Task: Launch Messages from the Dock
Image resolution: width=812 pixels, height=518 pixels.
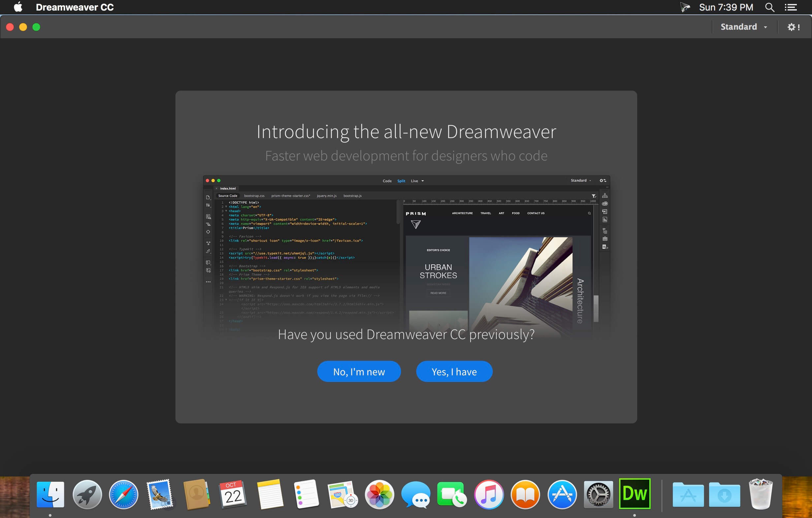Action: (416, 494)
